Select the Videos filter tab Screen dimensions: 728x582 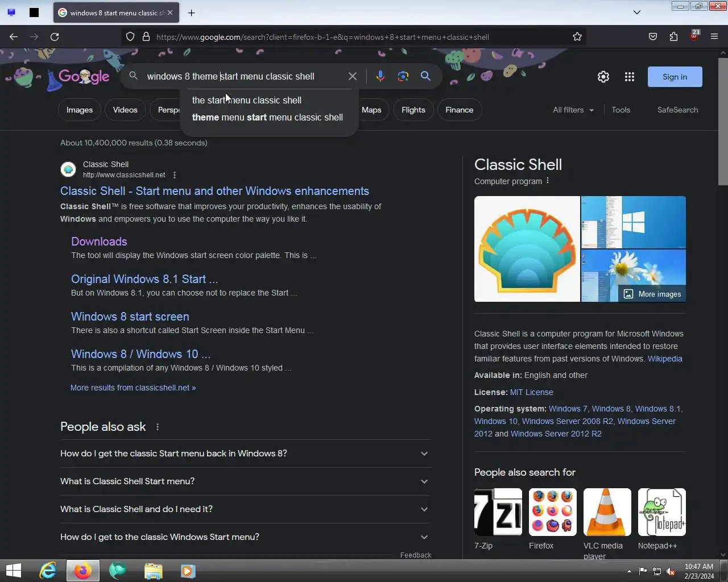point(125,110)
